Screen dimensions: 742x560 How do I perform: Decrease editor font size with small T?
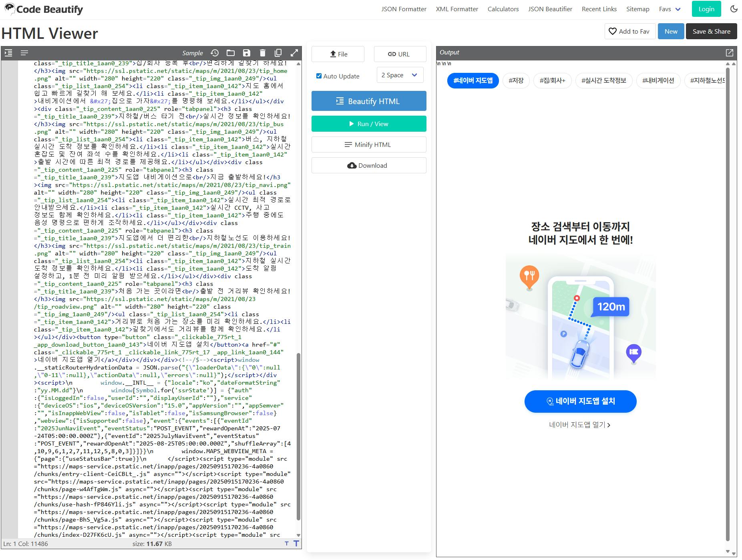click(287, 544)
